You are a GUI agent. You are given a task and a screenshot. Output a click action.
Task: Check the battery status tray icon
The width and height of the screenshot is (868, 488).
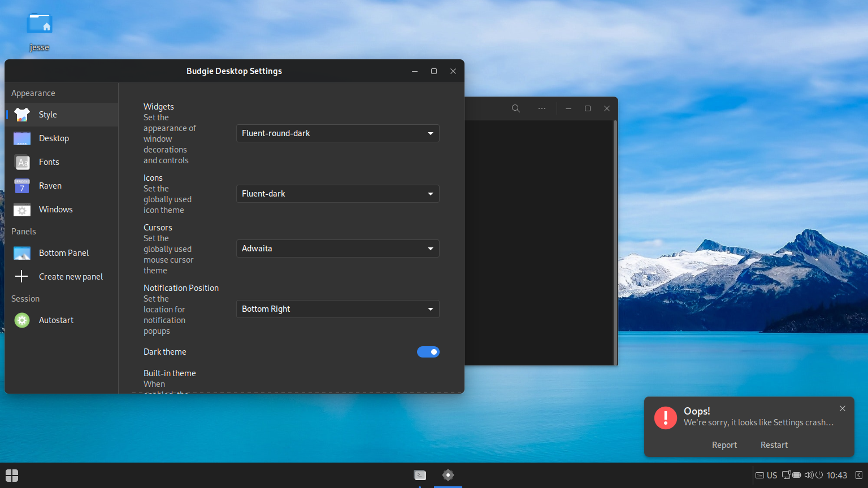pyautogui.click(x=797, y=475)
